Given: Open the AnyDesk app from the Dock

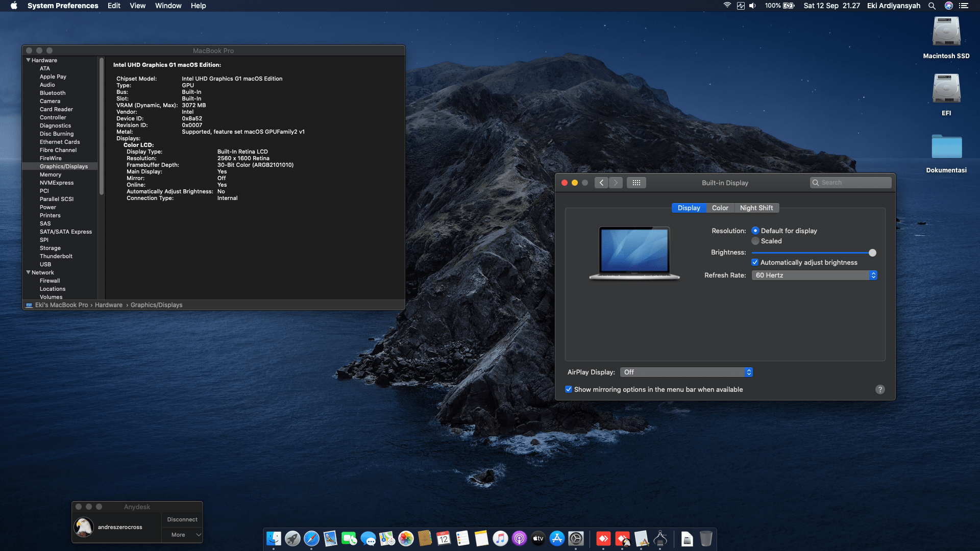Looking at the screenshot, I should 604,539.
